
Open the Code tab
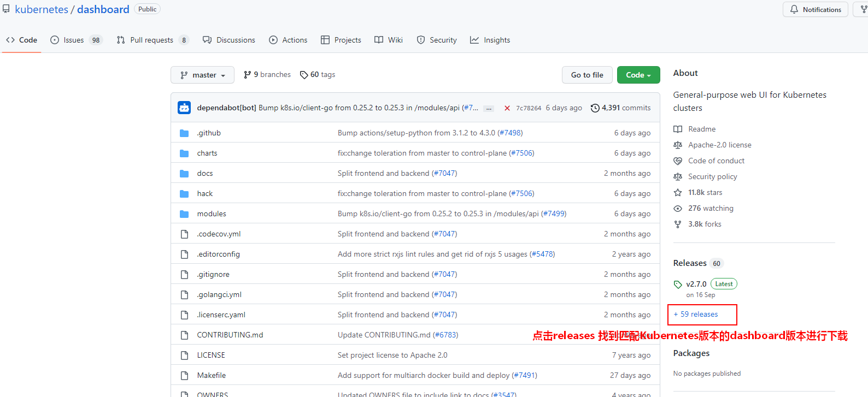coord(22,40)
